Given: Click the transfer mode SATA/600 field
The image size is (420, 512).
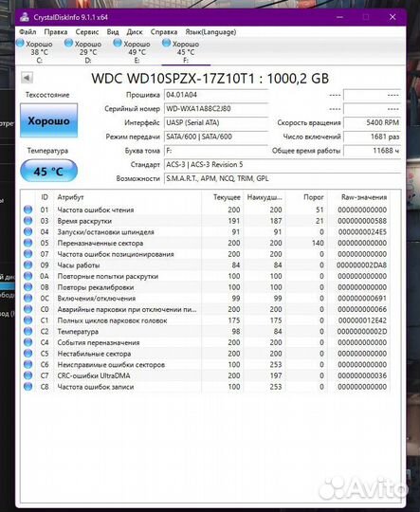Looking at the screenshot, I should (x=216, y=137).
